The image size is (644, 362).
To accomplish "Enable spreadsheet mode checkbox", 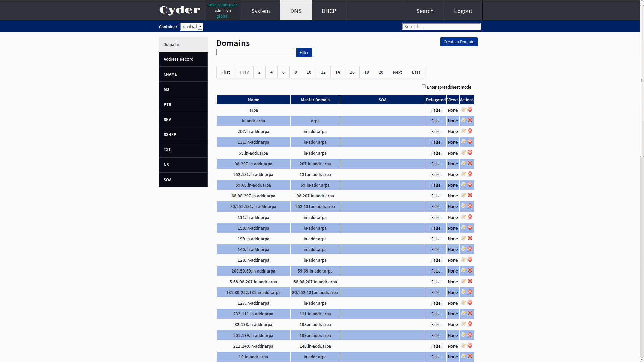I will [424, 86].
